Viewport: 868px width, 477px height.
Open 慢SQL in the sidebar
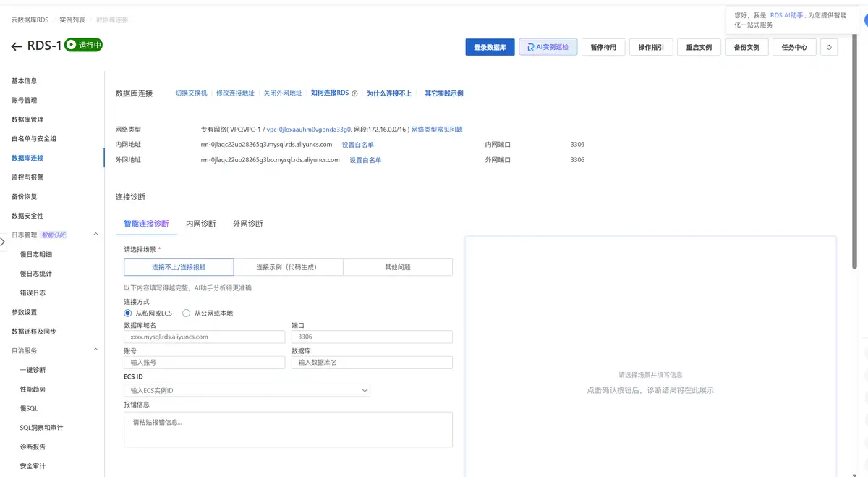pyautogui.click(x=29, y=408)
